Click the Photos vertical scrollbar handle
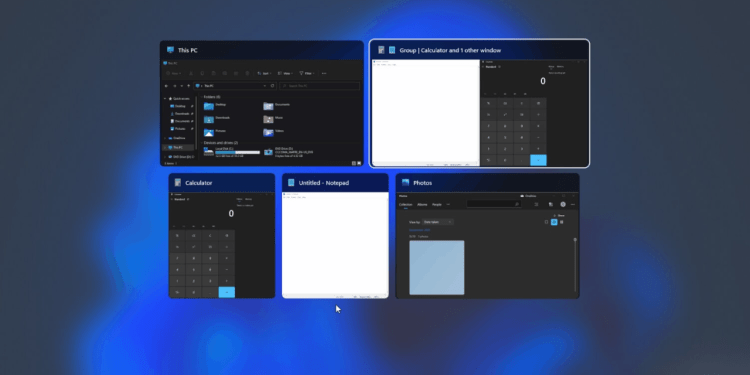Screen dimensions: 750x375 click(575, 239)
